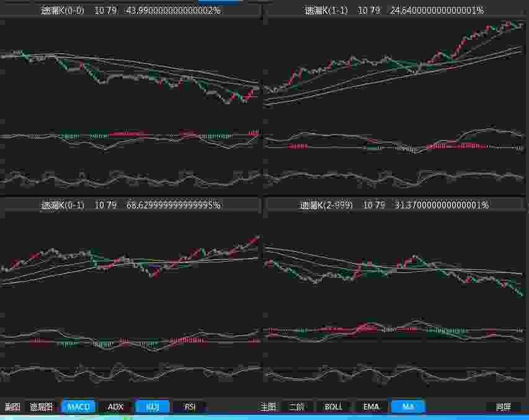Click the candlestick area of 遗漏K(1-1) chart
This screenshot has height=420, width=529.
395,62
